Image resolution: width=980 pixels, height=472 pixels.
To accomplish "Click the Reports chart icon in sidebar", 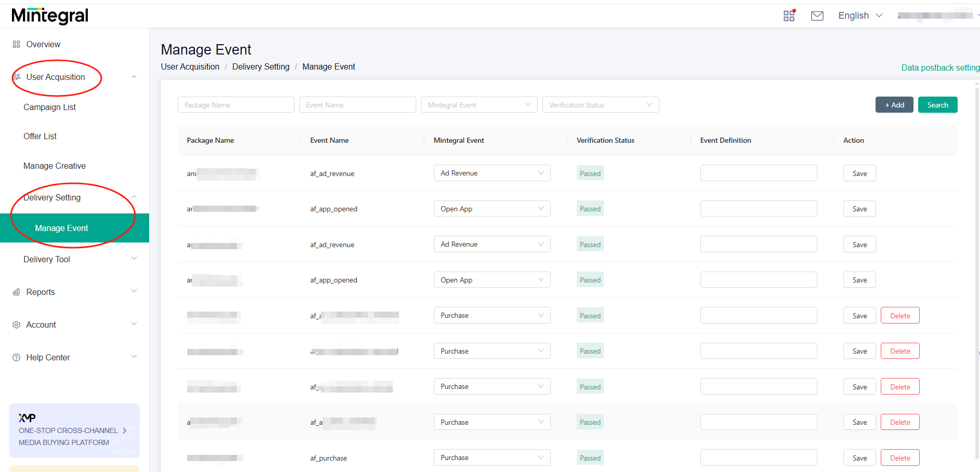I will (x=17, y=292).
